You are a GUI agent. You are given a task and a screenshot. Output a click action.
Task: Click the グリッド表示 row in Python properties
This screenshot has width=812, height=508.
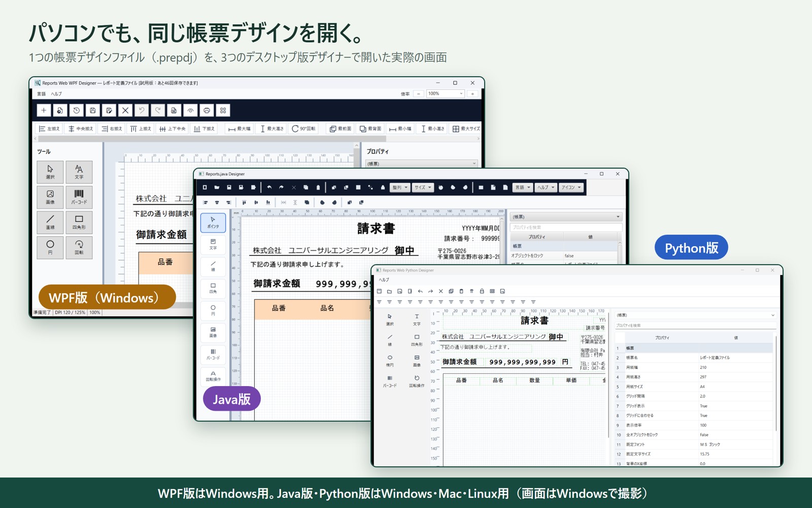pos(694,406)
